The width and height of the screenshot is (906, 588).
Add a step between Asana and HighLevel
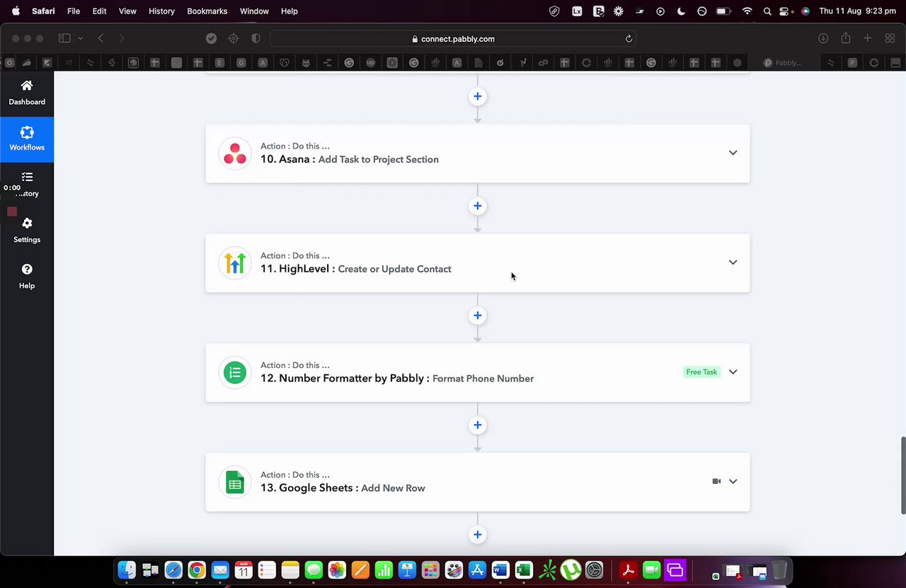point(478,206)
